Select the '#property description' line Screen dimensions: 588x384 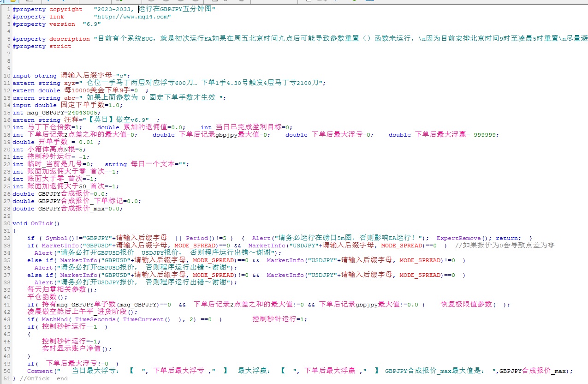300,39
